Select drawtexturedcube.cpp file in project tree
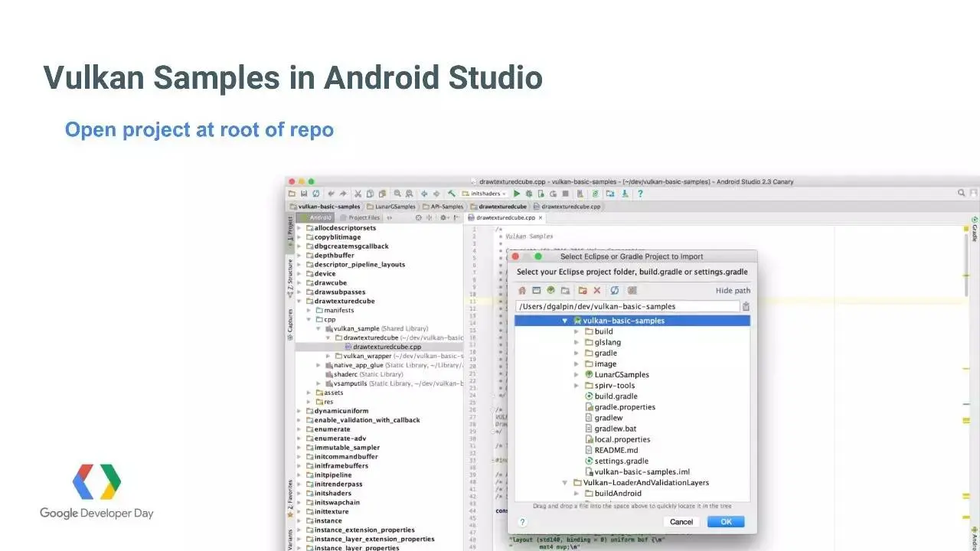Image resolution: width=980 pixels, height=551 pixels. (383, 347)
